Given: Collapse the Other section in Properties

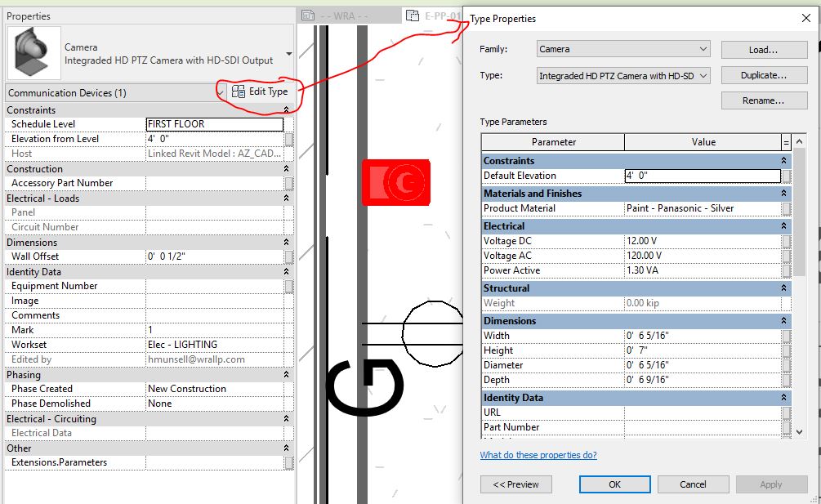Looking at the screenshot, I should [287, 448].
